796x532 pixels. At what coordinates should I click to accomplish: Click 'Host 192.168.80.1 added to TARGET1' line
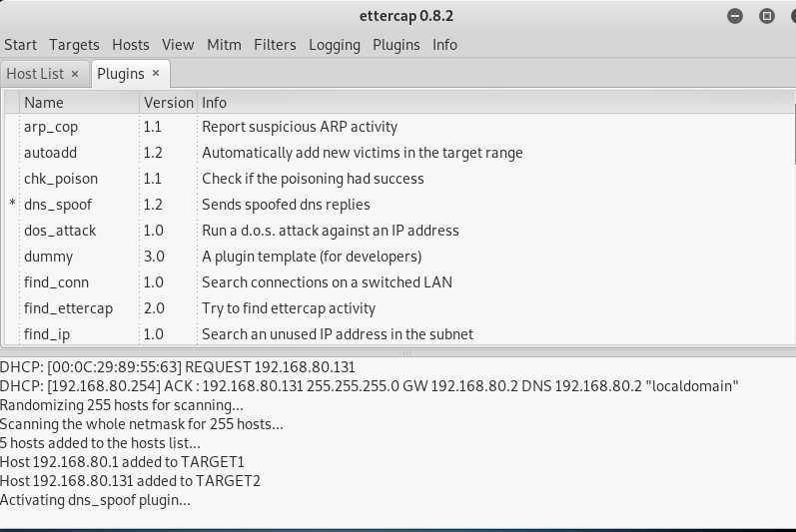122,462
